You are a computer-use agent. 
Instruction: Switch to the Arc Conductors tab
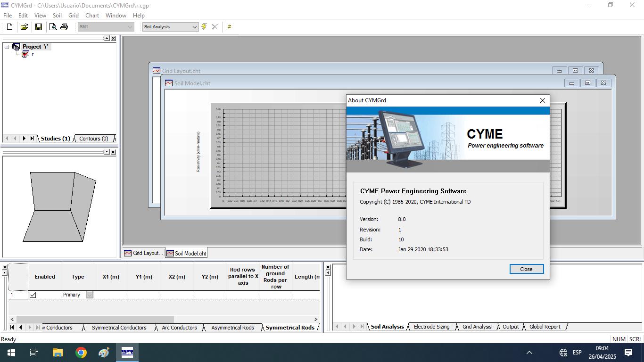click(x=179, y=328)
